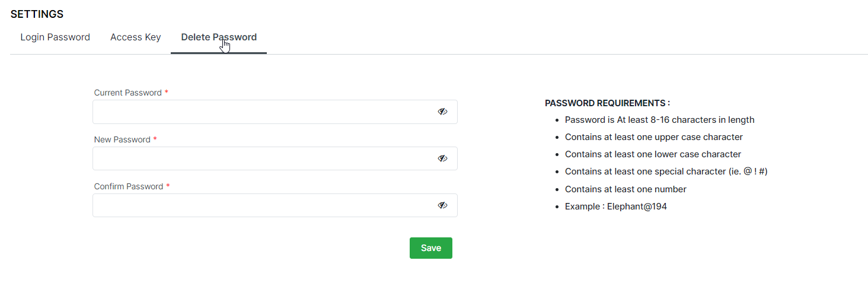Click the New Password field label
Image resolution: width=868 pixels, height=289 pixels.
point(122,139)
